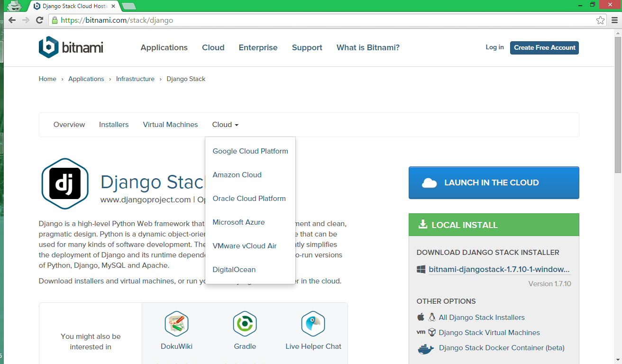622x364 pixels.
Task: Click the VMware vm icon
Action: tap(421, 332)
